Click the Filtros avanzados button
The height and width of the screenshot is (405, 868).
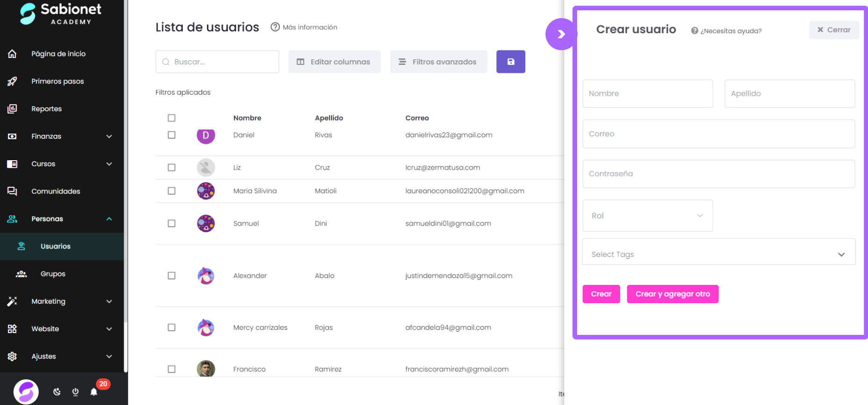click(438, 62)
